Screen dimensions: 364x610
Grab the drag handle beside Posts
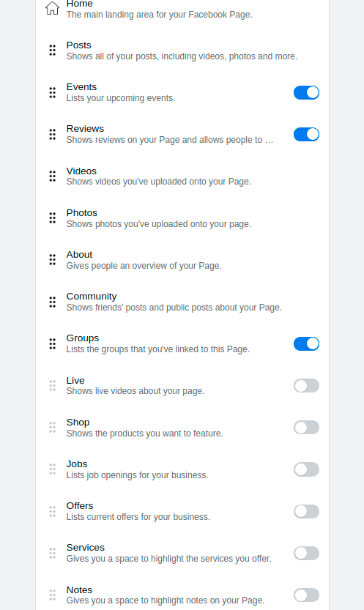53,51
